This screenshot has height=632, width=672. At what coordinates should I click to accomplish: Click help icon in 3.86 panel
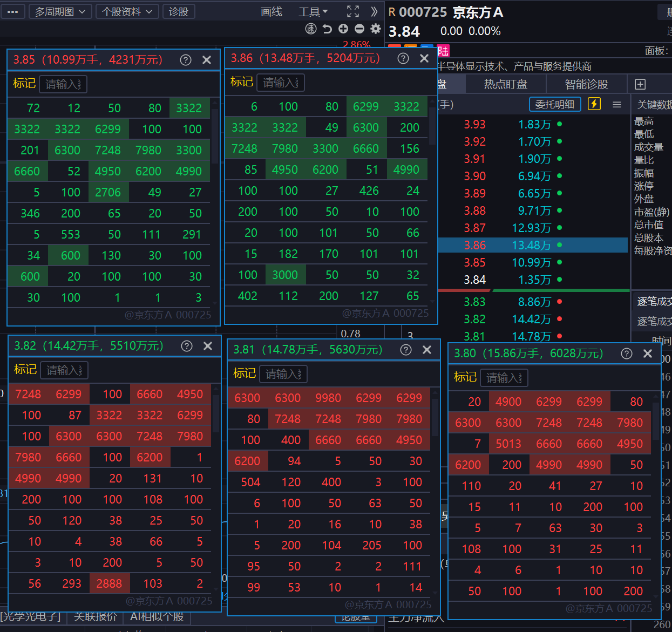(x=403, y=58)
